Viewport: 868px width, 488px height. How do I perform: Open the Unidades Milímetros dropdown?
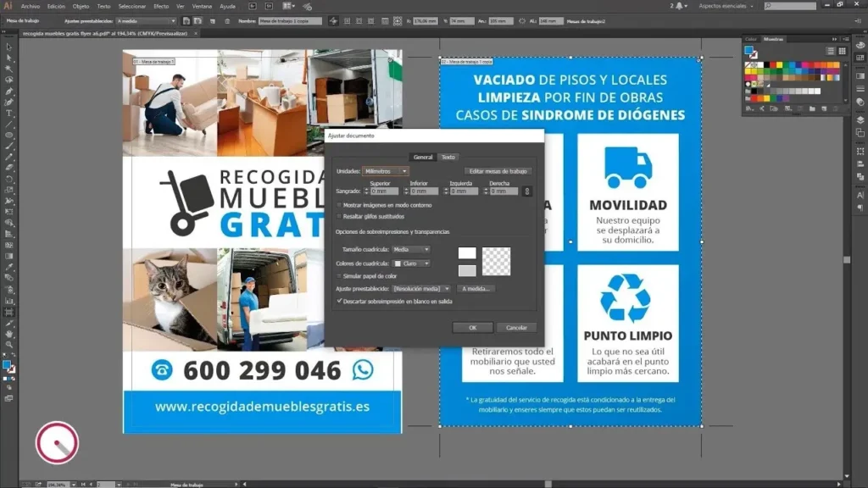(386, 171)
